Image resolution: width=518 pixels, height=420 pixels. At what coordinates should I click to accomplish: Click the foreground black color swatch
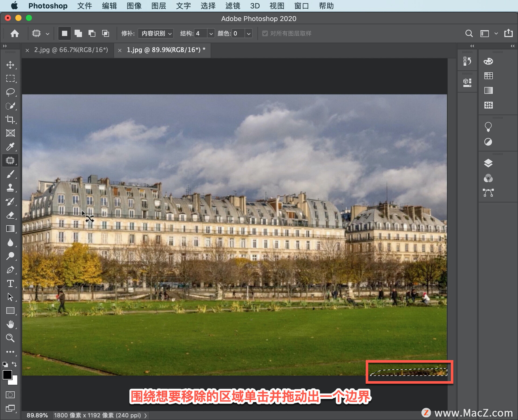7,375
